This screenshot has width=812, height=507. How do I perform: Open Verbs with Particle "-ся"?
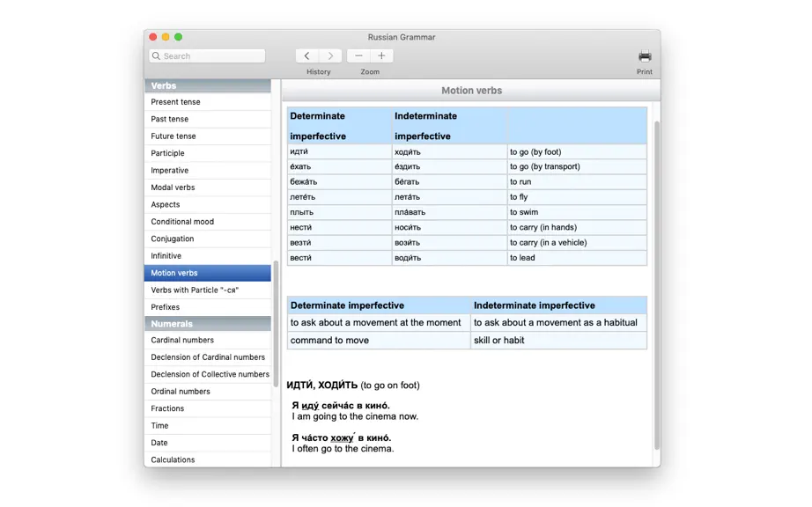pos(208,290)
